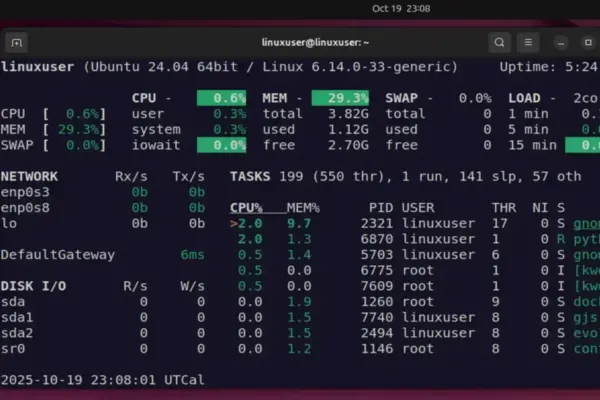The width and height of the screenshot is (600, 400).
Task: Select the hostname linuxuser in the header line
Action: 38,67
